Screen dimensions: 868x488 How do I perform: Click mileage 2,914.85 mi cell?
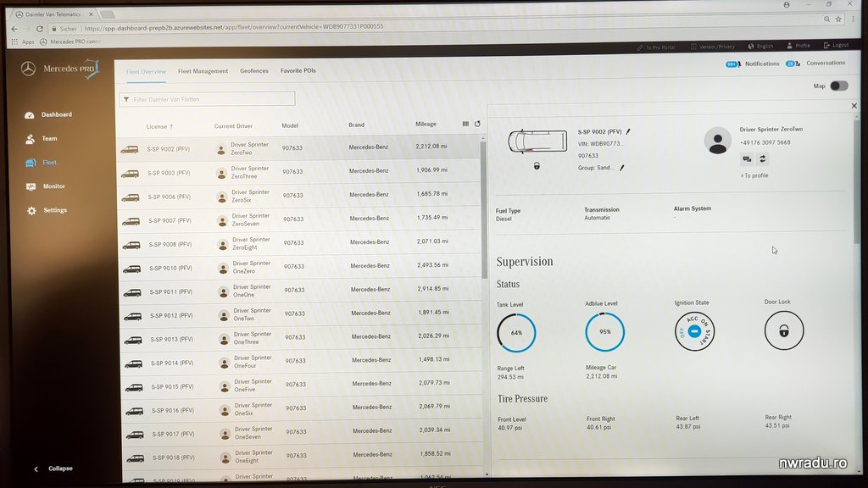pos(433,289)
